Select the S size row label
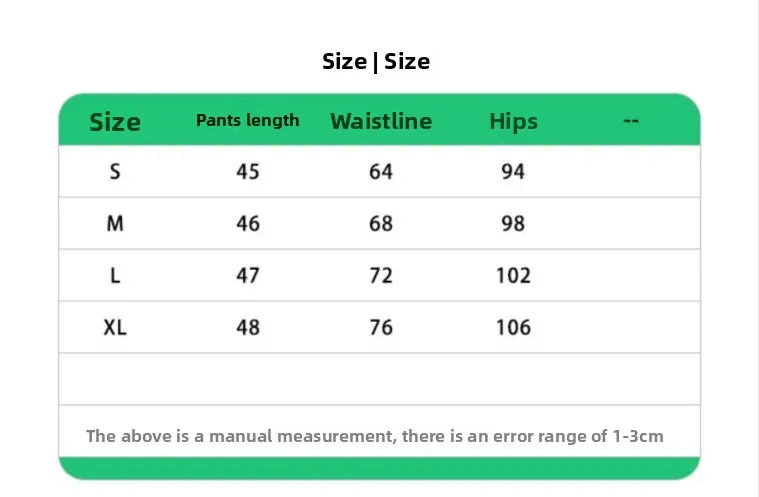The height and width of the screenshot is (497, 759). 115,172
